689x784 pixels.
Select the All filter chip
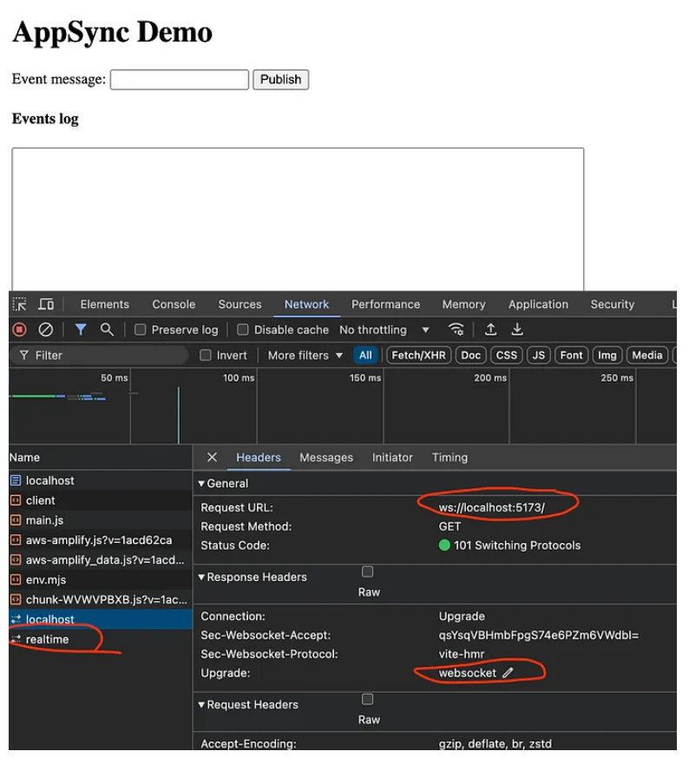pyautogui.click(x=365, y=355)
